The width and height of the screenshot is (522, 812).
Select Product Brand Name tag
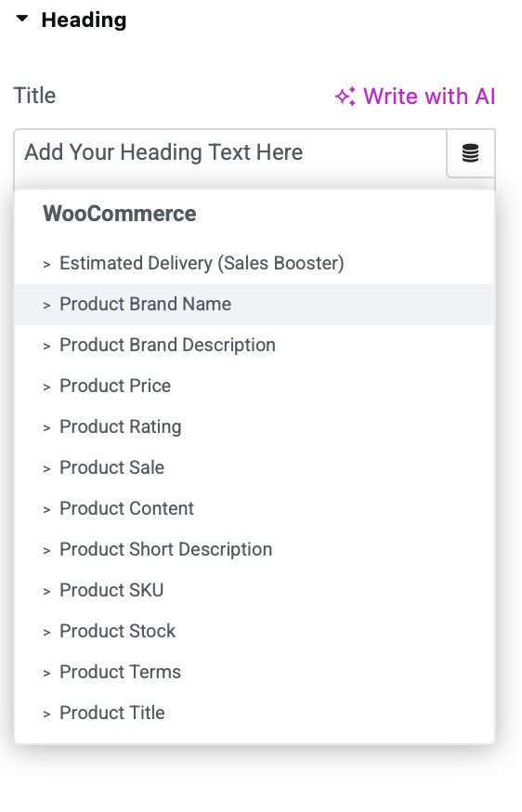(x=254, y=305)
